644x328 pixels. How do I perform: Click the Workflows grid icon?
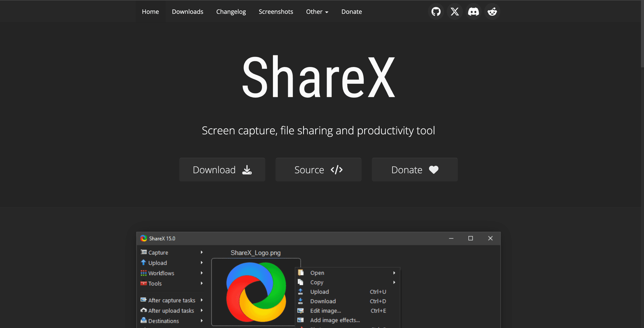144,273
